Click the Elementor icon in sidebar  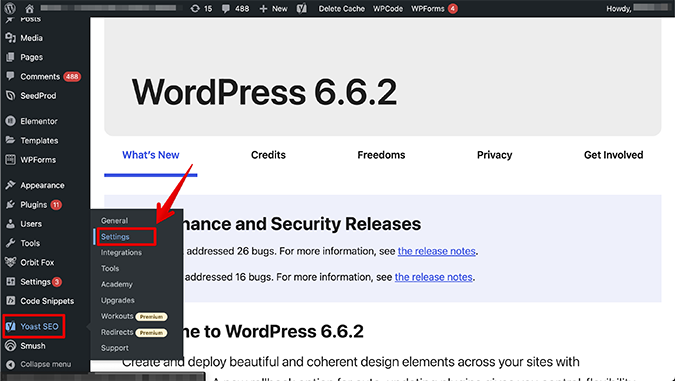10,121
